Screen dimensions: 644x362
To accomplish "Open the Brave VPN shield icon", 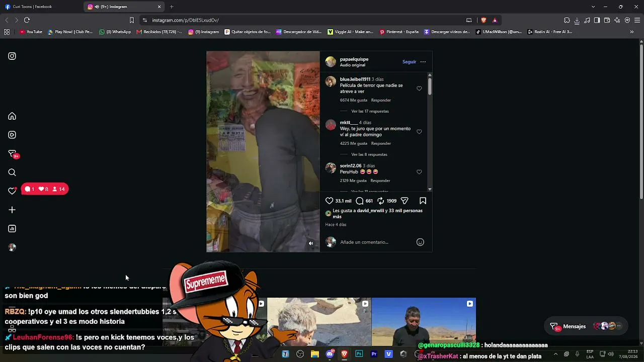I will (627, 20).
